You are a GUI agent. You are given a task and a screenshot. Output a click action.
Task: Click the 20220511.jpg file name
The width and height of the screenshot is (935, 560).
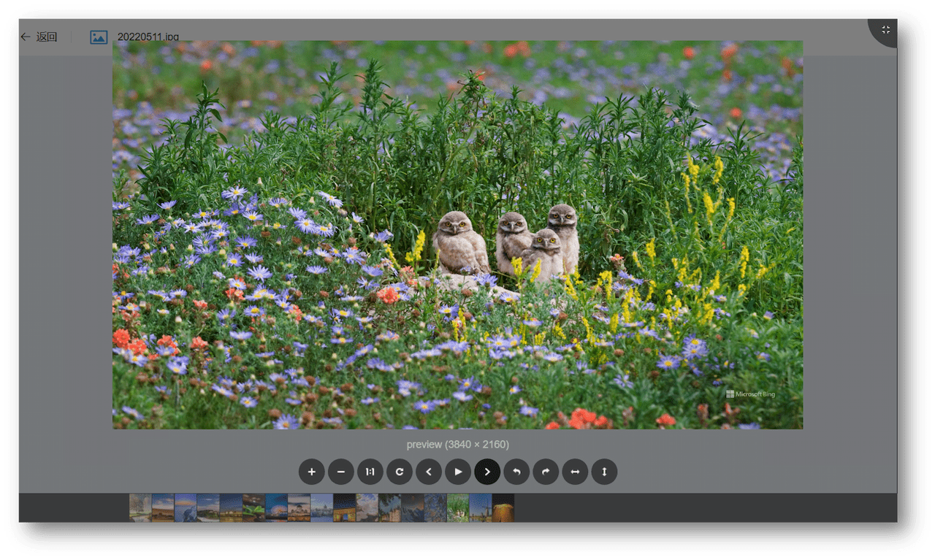point(148,37)
